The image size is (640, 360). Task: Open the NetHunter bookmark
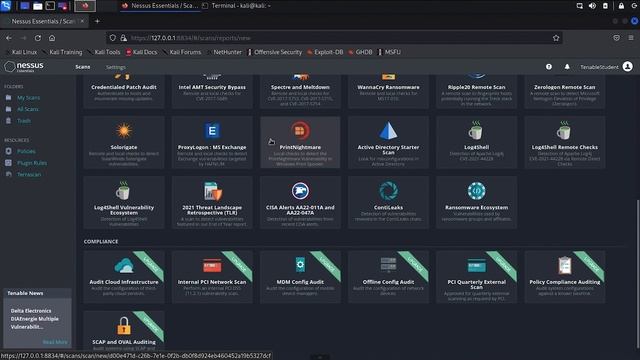point(224,52)
